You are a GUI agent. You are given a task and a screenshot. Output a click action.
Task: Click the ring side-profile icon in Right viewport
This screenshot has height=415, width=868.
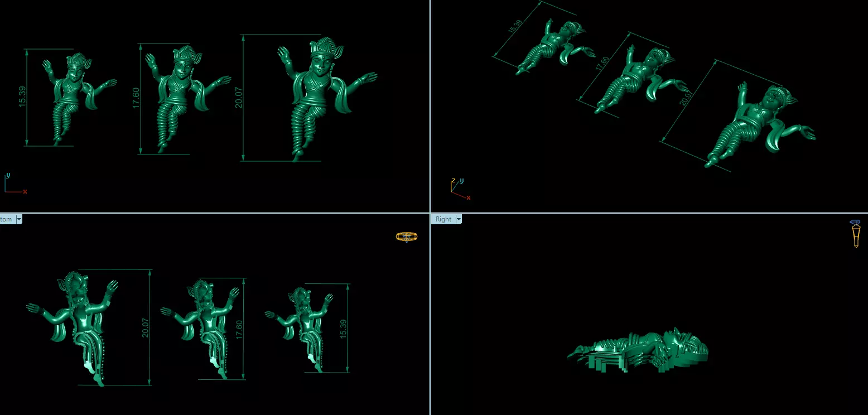coord(855,234)
